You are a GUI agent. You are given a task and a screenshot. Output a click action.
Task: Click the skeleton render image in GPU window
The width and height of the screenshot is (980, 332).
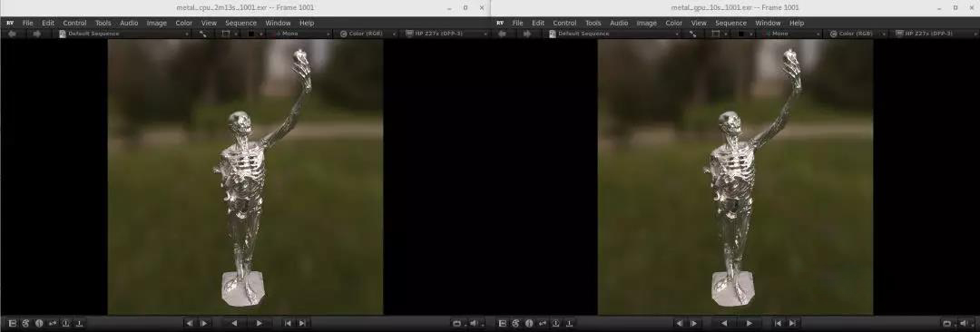tap(735, 177)
